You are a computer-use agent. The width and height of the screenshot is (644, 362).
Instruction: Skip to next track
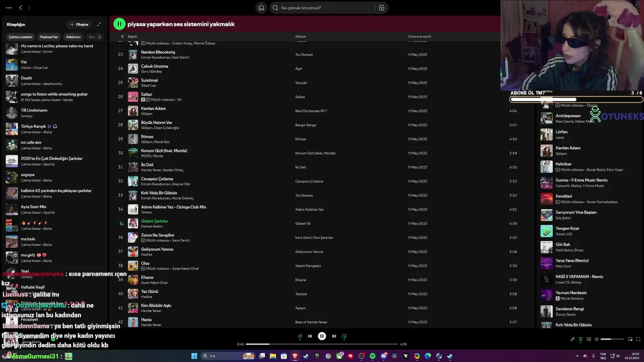334,336
